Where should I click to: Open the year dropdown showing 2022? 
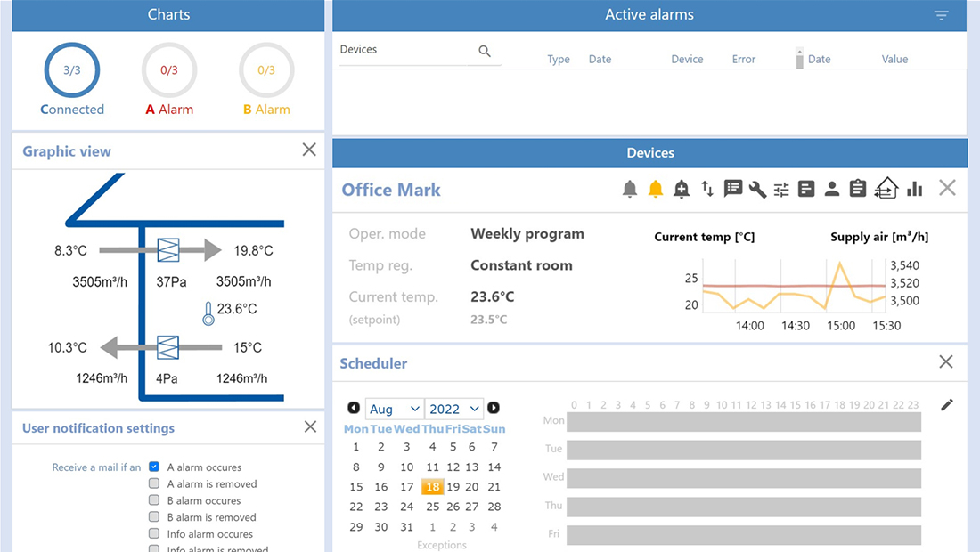click(453, 409)
